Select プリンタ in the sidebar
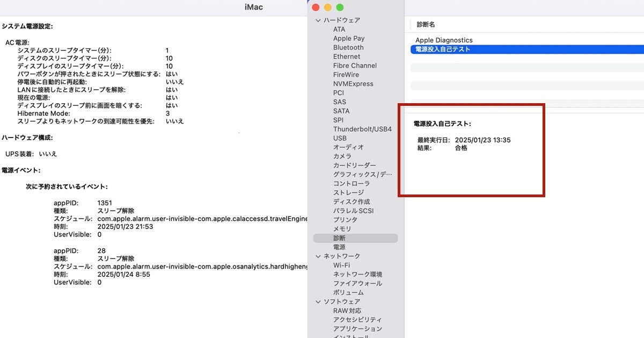Image resolution: width=644 pixels, height=338 pixels. [x=345, y=220]
